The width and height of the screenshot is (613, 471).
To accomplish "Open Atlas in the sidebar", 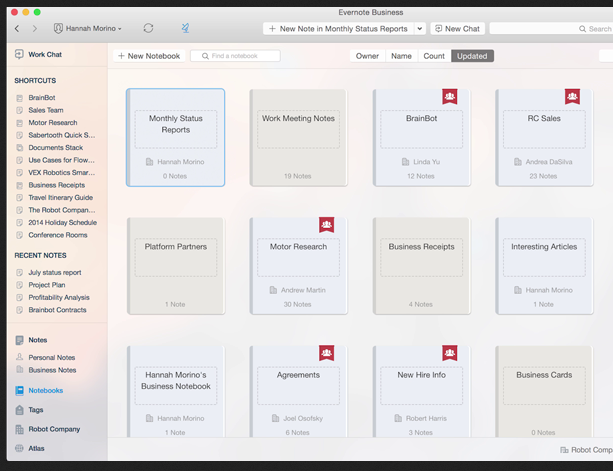I will point(36,449).
